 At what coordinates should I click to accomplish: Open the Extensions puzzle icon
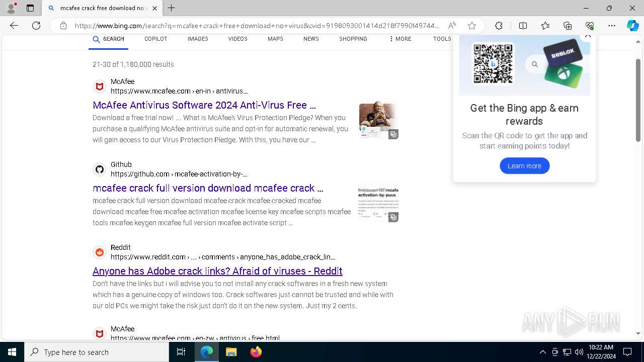coord(499,26)
